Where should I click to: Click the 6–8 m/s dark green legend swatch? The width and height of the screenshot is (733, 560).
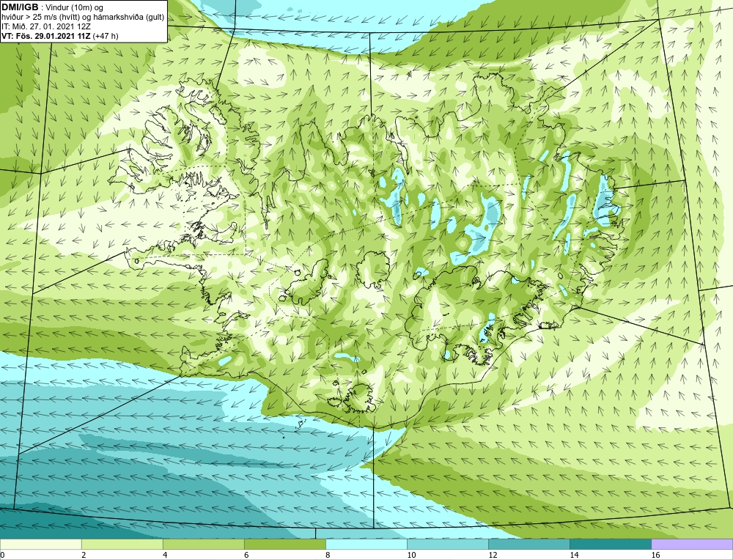[284, 544]
